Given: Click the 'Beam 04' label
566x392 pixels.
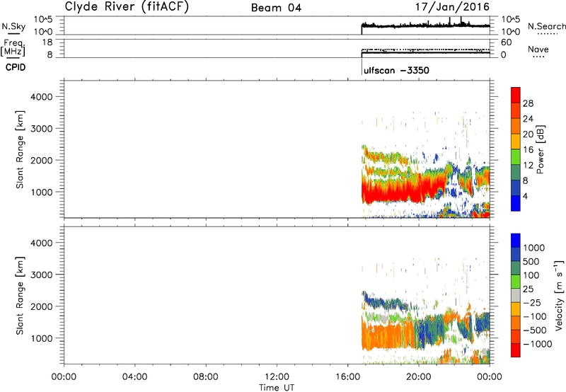Looking at the screenshot, I should (x=276, y=8).
